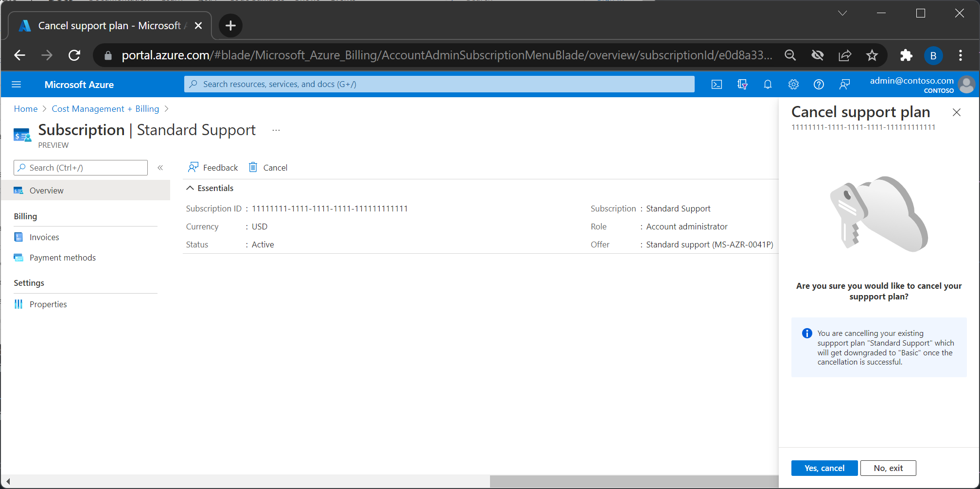Collapse the Essentials section
The image size is (980, 489).
click(210, 188)
